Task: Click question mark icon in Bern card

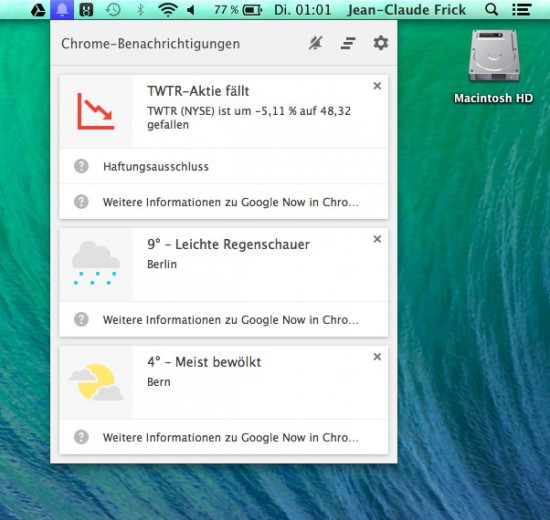Action: (x=81, y=437)
